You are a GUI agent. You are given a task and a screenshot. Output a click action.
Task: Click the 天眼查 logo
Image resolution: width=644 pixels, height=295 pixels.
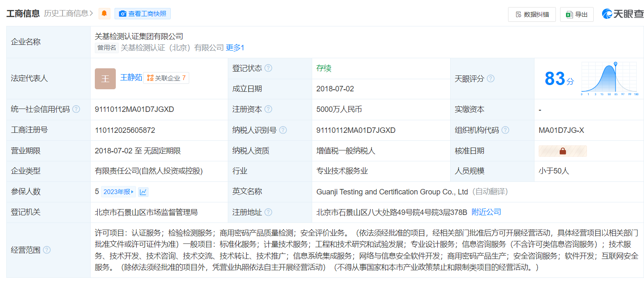623,14
